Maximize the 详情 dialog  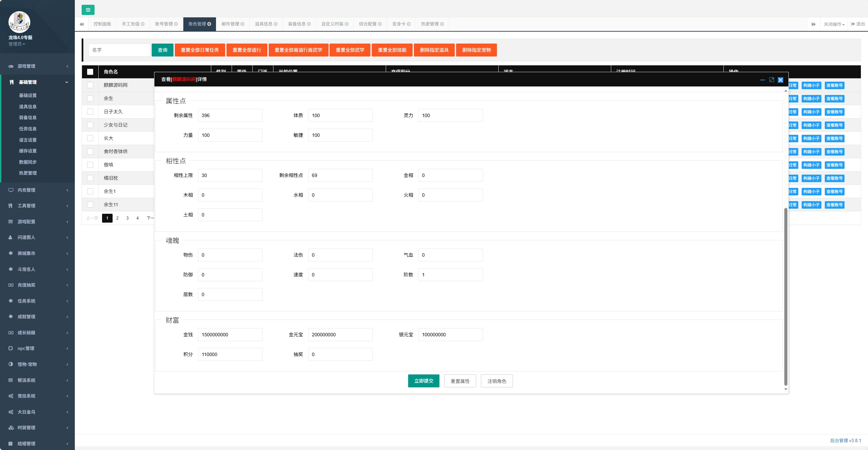coord(772,80)
